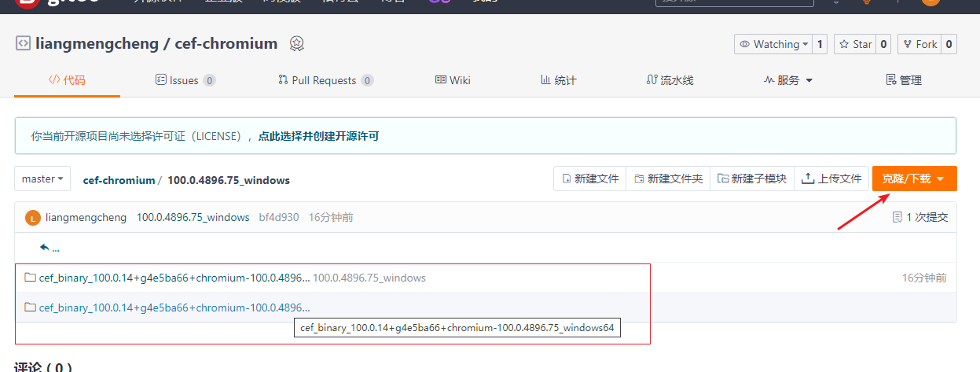The image size is (980, 372).
Task: Click the Issues tab icon
Action: [161, 80]
